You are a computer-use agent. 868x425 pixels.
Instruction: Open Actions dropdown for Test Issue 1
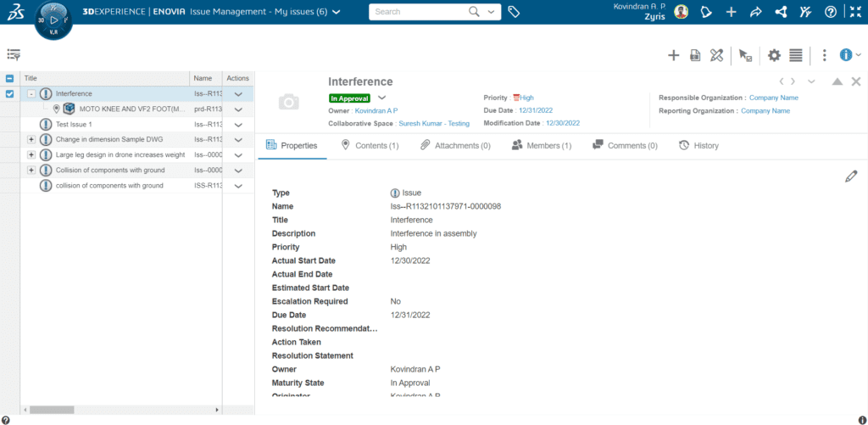(x=238, y=125)
